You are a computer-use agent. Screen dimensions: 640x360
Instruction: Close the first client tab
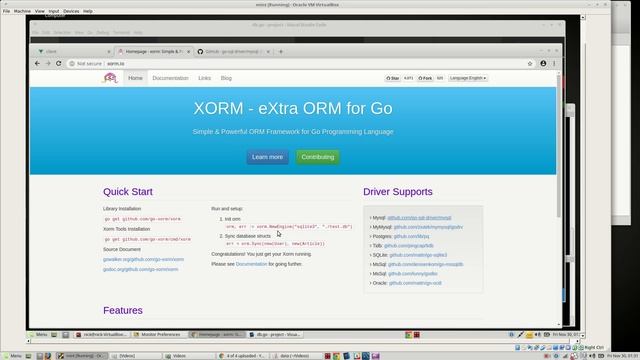click(109, 52)
